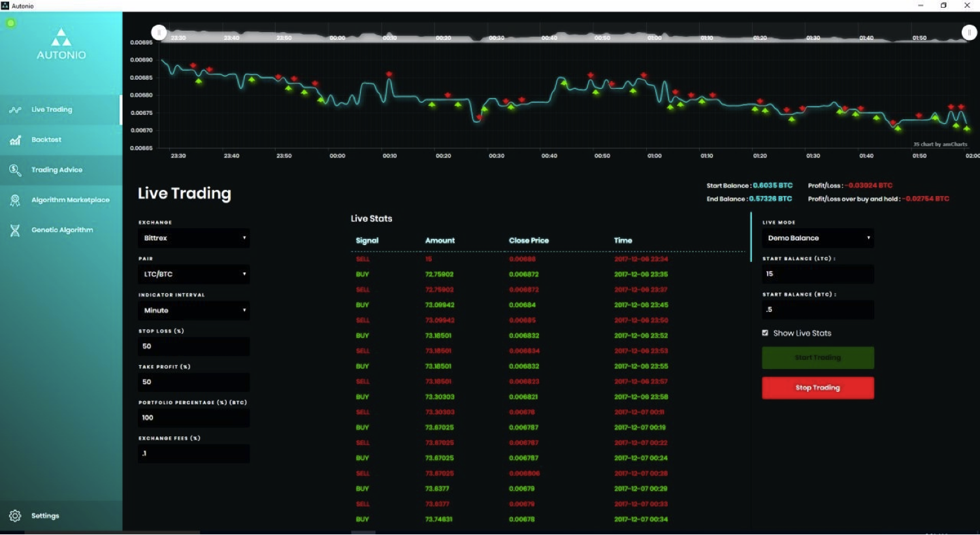The image size is (980, 535).
Task: Open the Settings menu item
Action: [61, 516]
